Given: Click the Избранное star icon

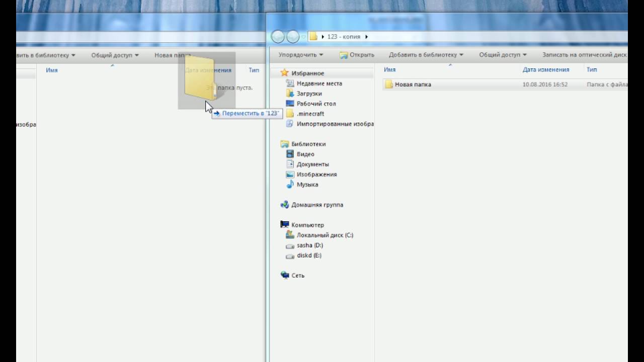Looking at the screenshot, I should point(285,73).
